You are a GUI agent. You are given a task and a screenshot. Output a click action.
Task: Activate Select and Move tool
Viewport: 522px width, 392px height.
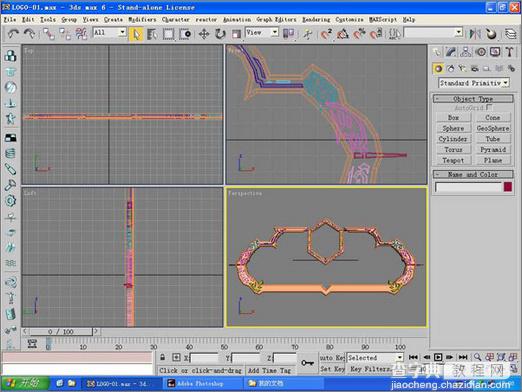coord(204,34)
